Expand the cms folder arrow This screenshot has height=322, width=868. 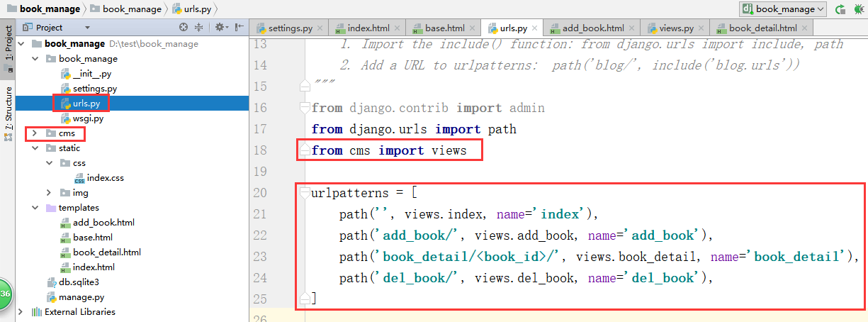pos(34,133)
